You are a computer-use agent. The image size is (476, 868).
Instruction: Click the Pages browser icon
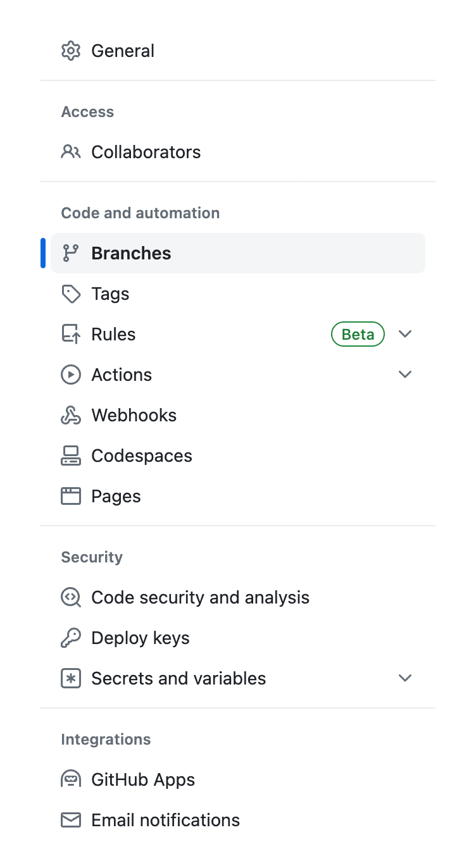coord(71,495)
